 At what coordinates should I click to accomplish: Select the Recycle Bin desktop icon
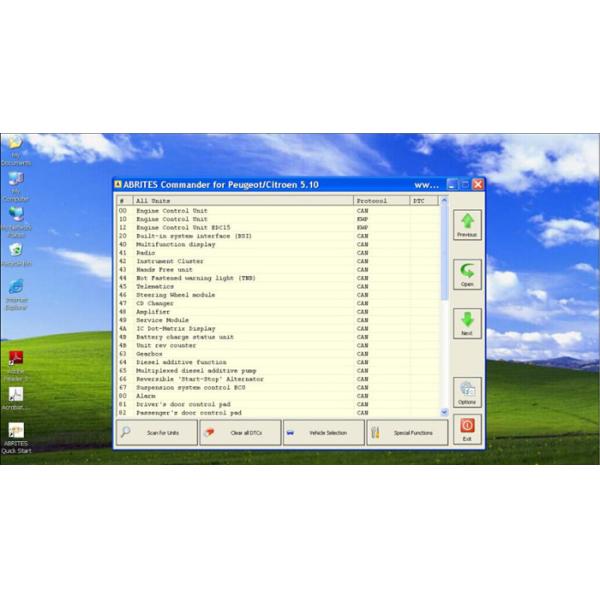(x=16, y=253)
